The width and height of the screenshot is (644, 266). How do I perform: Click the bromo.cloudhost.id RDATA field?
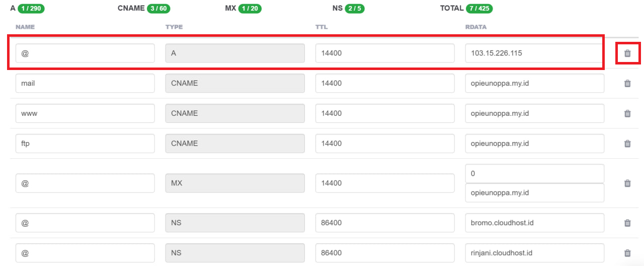[535, 223]
